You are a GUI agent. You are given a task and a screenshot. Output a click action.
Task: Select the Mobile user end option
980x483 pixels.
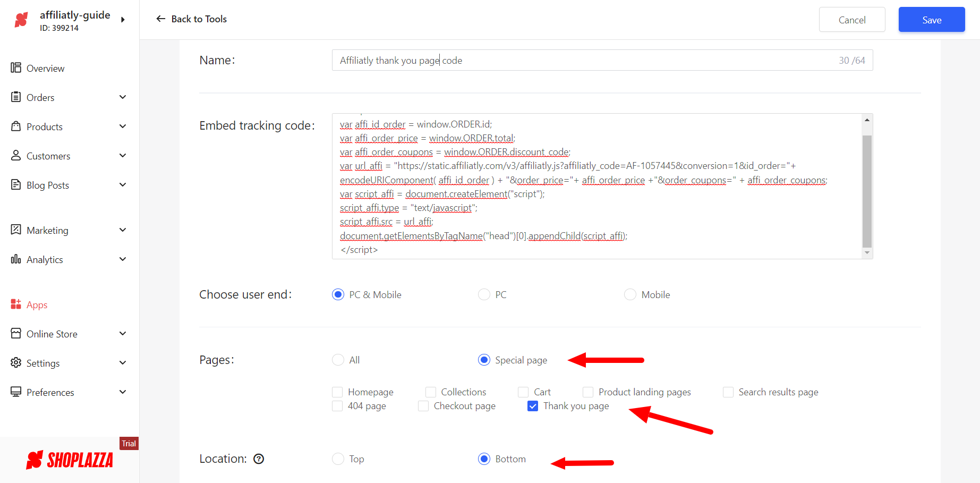(630, 294)
